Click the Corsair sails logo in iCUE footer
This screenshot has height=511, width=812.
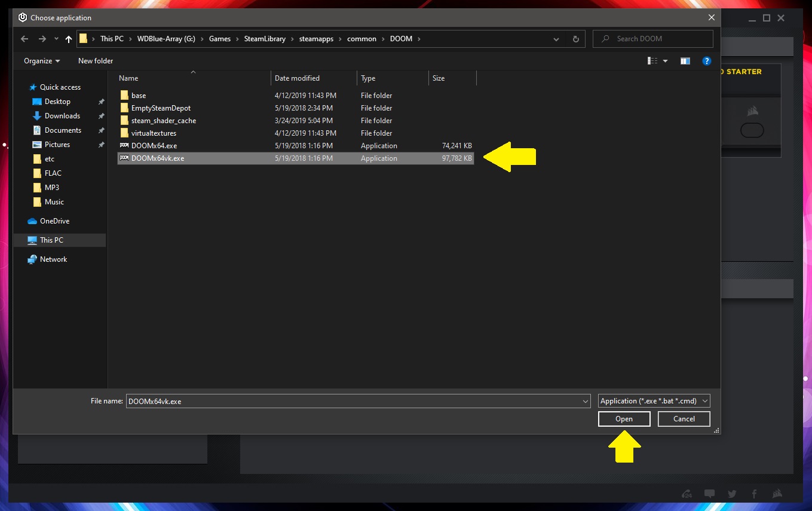[777, 494]
